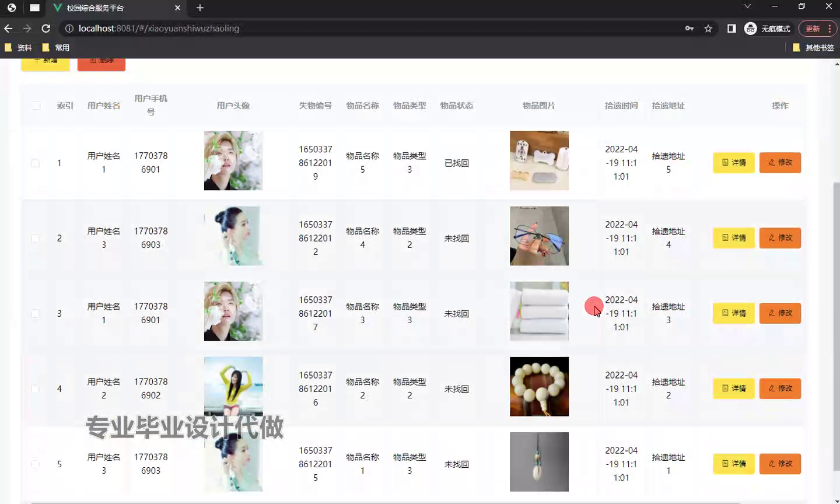Click 修改 for the row with 拾遗地址 2

pyautogui.click(x=780, y=388)
